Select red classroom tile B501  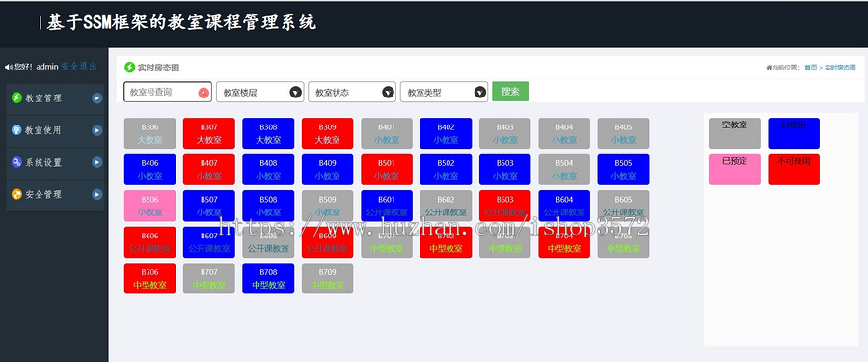(387, 170)
